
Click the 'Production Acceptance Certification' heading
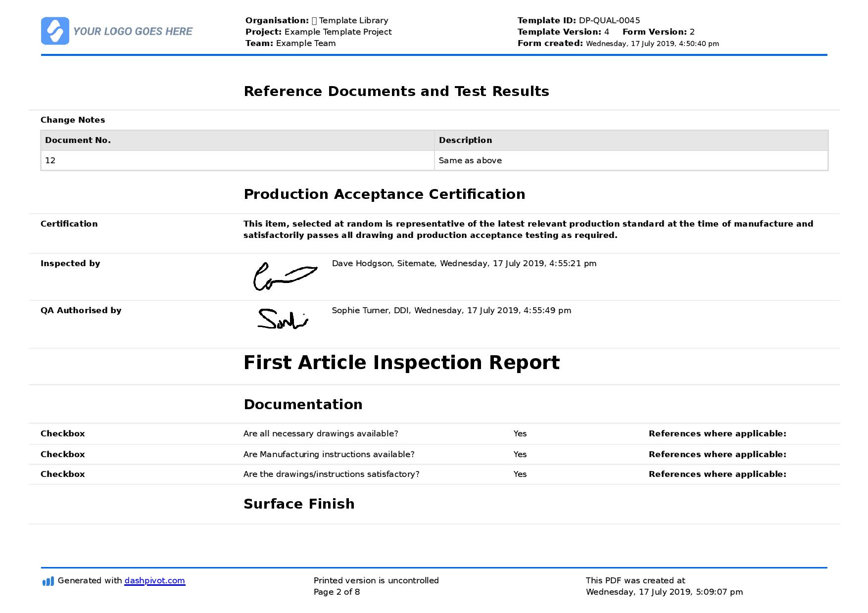point(384,194)
